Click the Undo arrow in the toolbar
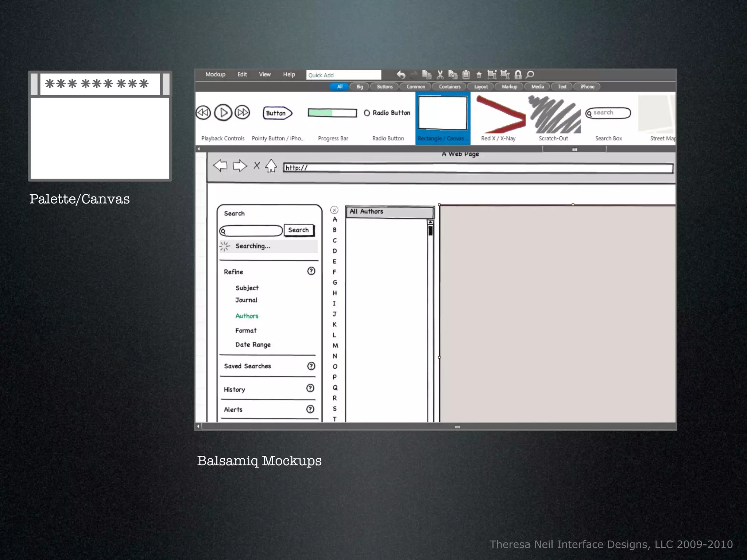This screenshot has width=747, height=560. pyautogui.click(x=401, y=75)
